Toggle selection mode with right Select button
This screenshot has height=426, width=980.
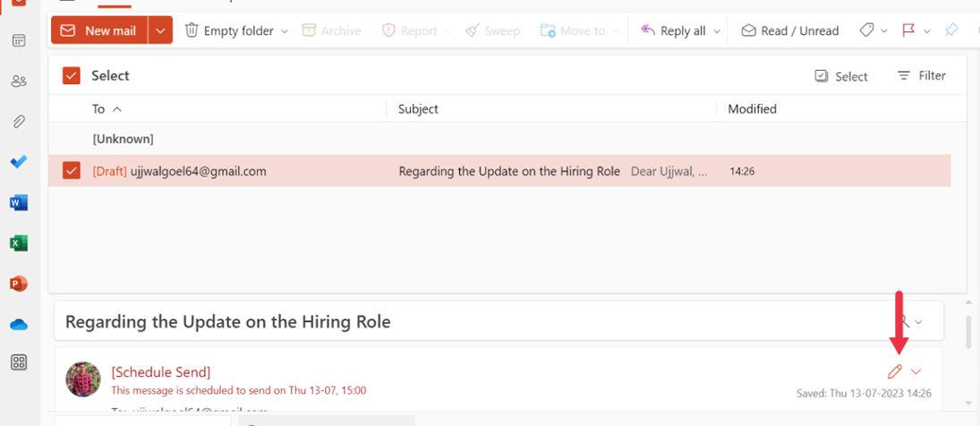point(841,76)
